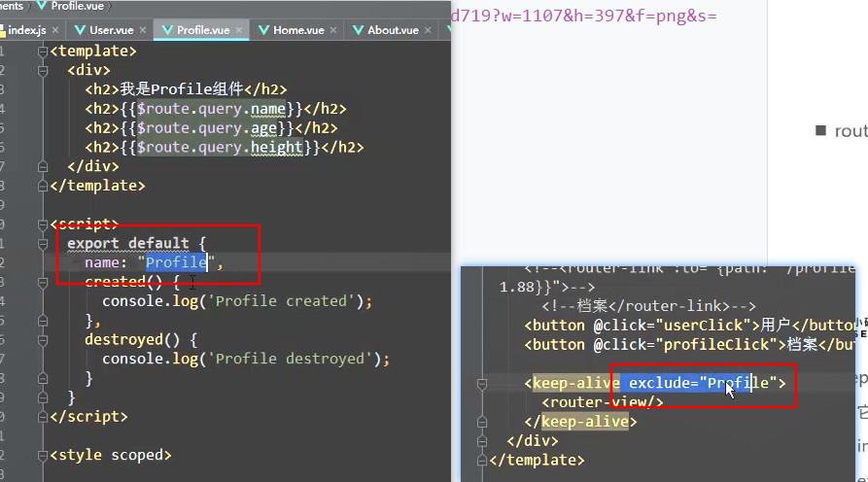Click $route.query.age expression
The image size is (868, 482).
(x=207, y=128)
